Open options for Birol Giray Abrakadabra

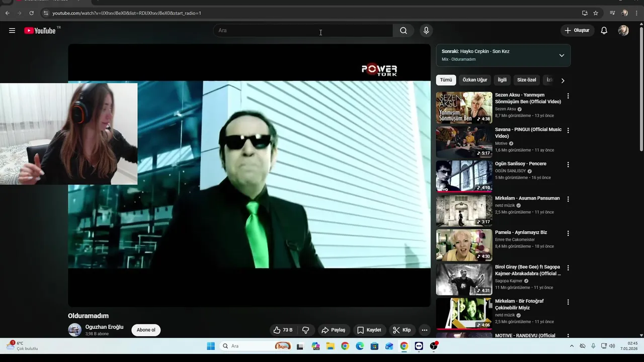(x=568, y=267)
